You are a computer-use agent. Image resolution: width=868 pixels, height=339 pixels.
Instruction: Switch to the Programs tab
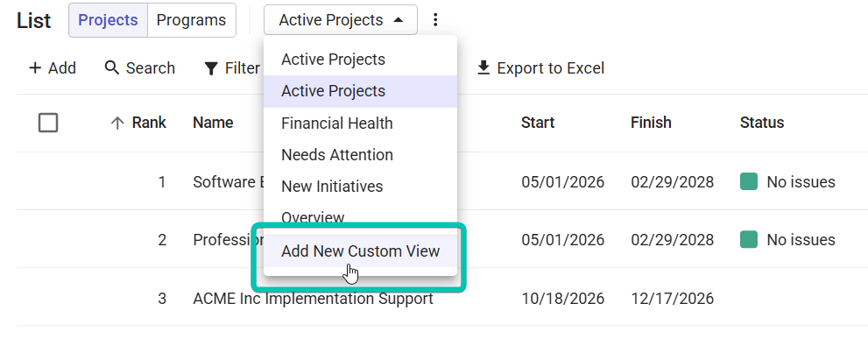[192, 20]
